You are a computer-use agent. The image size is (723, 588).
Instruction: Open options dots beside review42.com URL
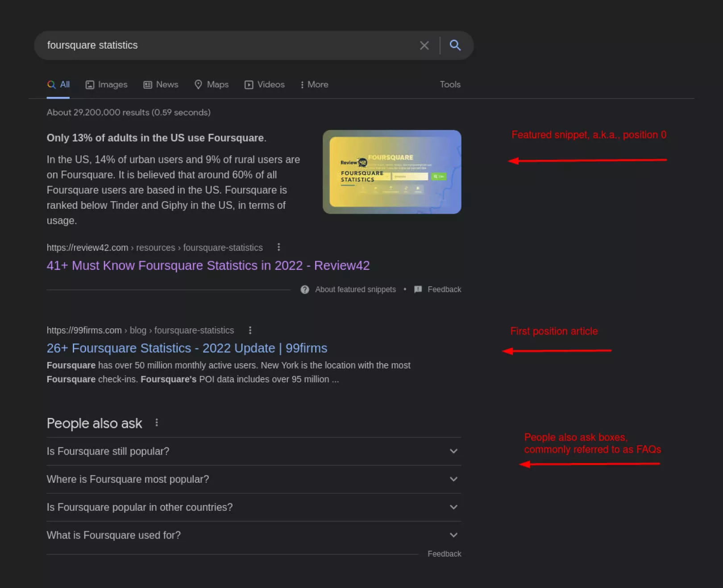(278, 247)
